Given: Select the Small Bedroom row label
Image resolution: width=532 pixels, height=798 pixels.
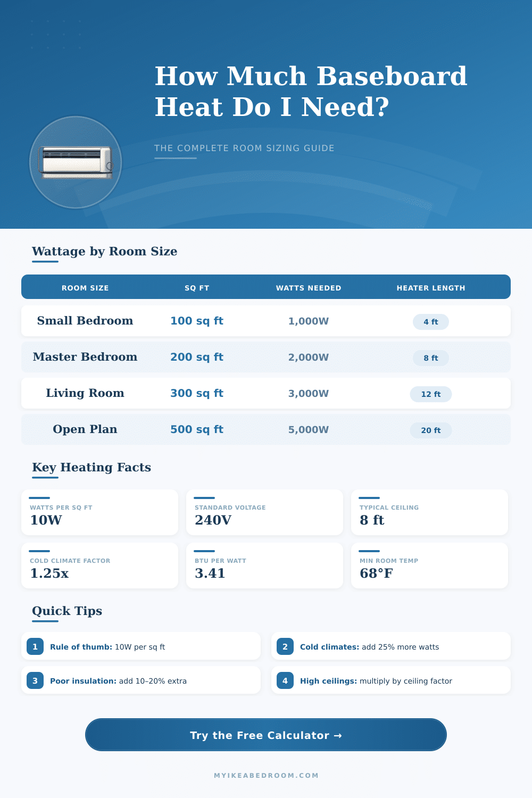Looking at the screenshot, I should pyautogui.click(x=85, y=321).
